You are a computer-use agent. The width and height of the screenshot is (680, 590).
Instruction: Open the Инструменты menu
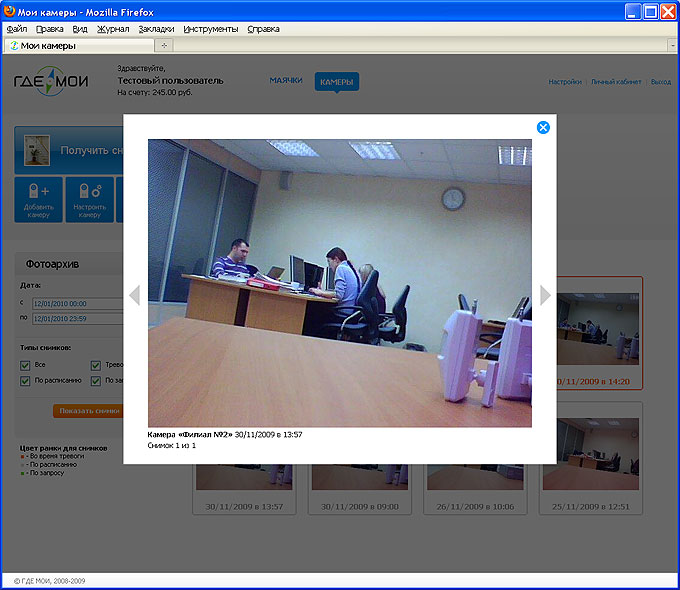click(211, 29)
